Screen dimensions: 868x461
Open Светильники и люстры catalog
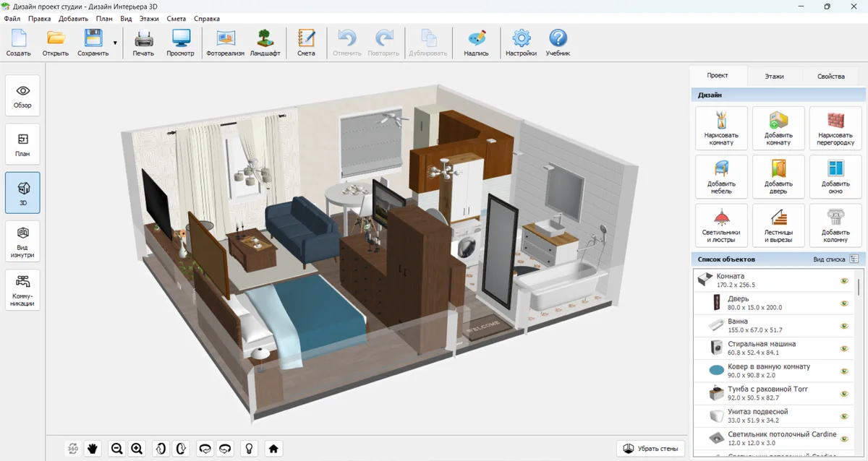click(x=721, y=225)
